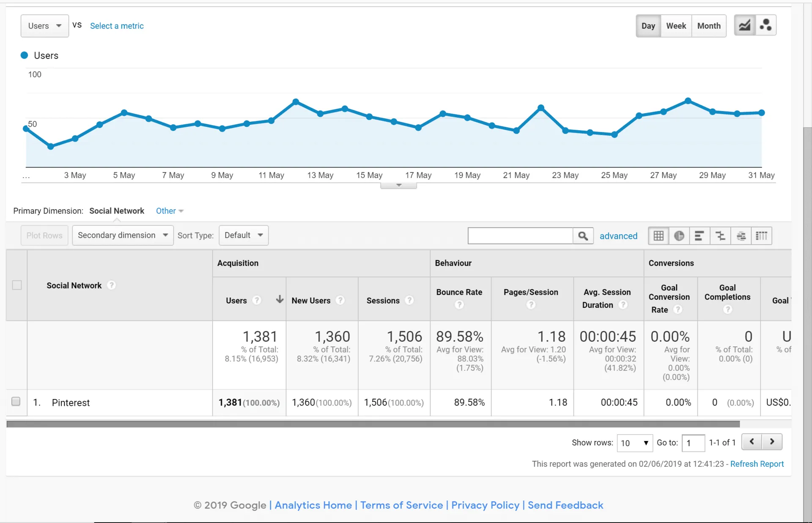The image size is (812, 523).
Task: Select the term cloud view icon
Action: pos(741,236)
